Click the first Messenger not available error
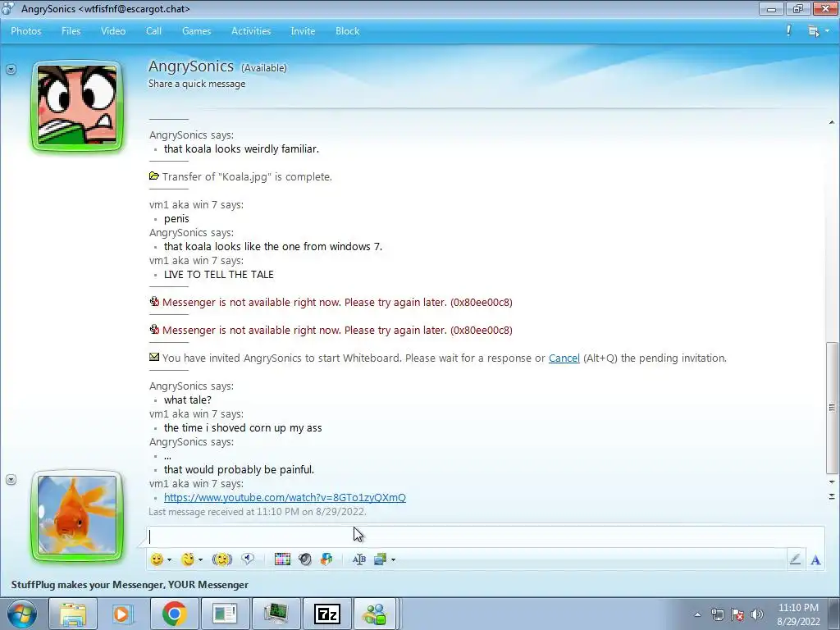This screenshot has width=840, height=630. point(337,302)
